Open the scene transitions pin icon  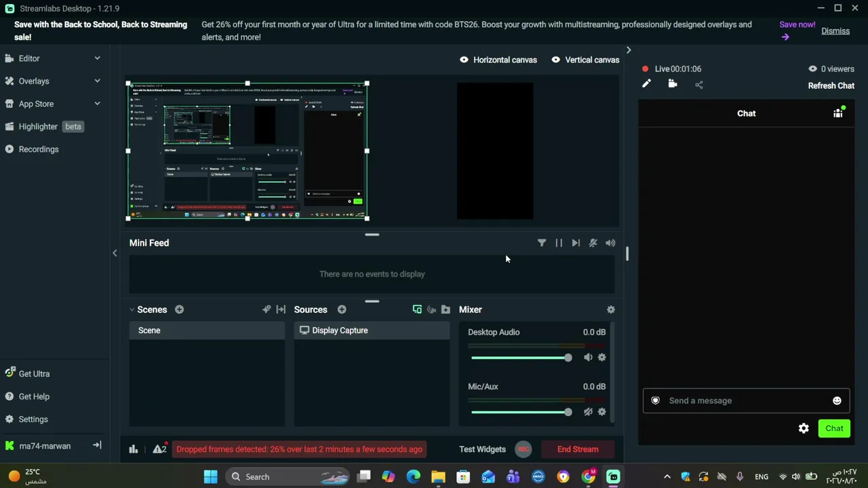267,310
